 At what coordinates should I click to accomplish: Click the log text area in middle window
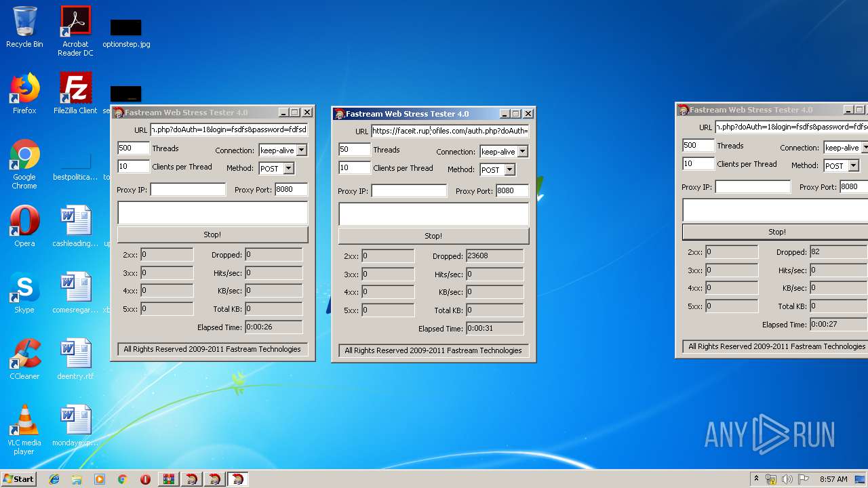tap(433, 214)
